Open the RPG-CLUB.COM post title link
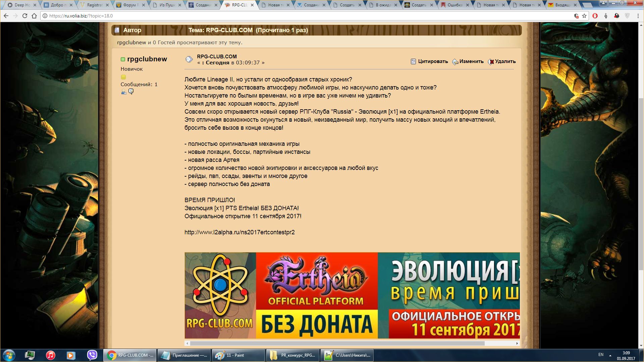This screenshot has width=644, height=362. 217,56
